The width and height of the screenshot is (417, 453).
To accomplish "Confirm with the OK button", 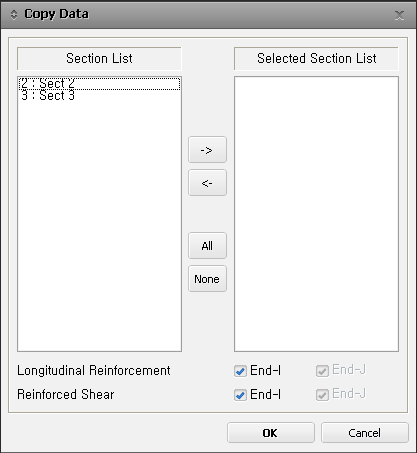I will pyautogui.click(x=271, y=433).
